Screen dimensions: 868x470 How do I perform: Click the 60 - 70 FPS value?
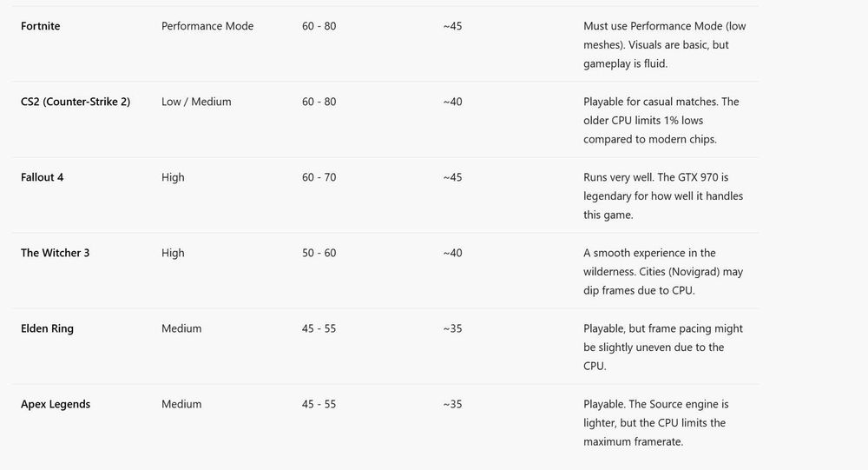(x=319, y=177)
